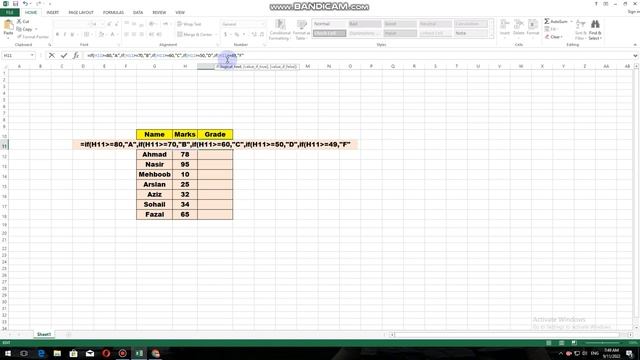This screenshot has height=360, width=640.
Task: Open the FILE tab
Action: [10, 12]
